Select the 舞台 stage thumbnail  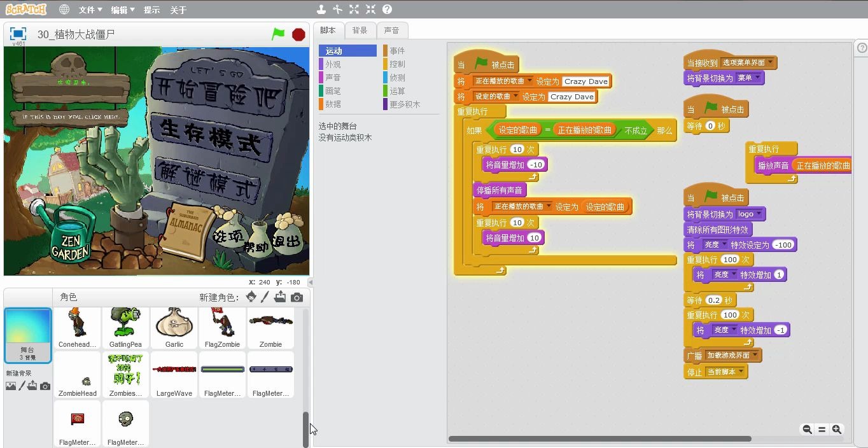27,335
